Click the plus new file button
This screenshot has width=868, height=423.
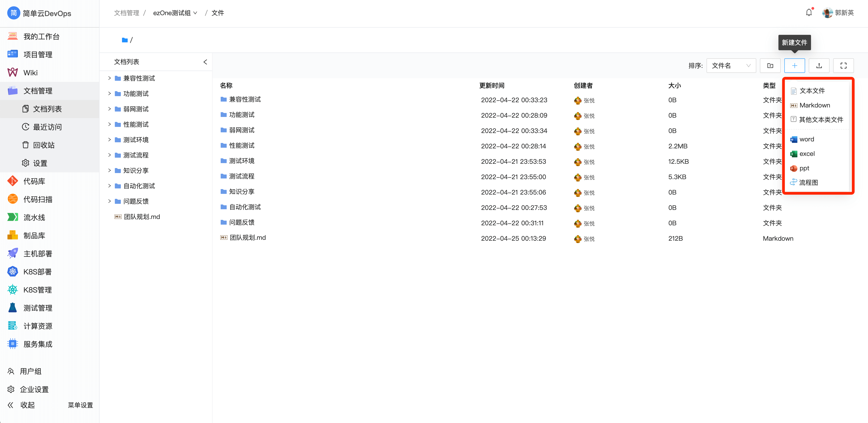tap(794, 66)
